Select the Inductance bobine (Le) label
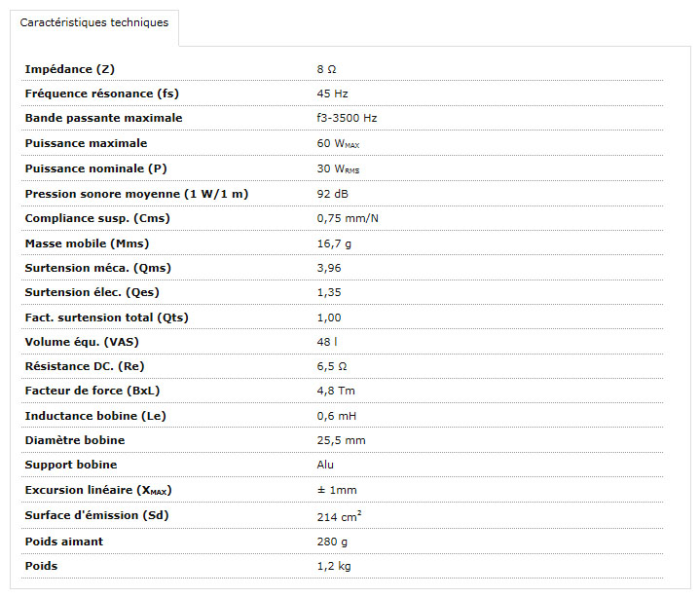The image size is (700, 598). point(95,416)
